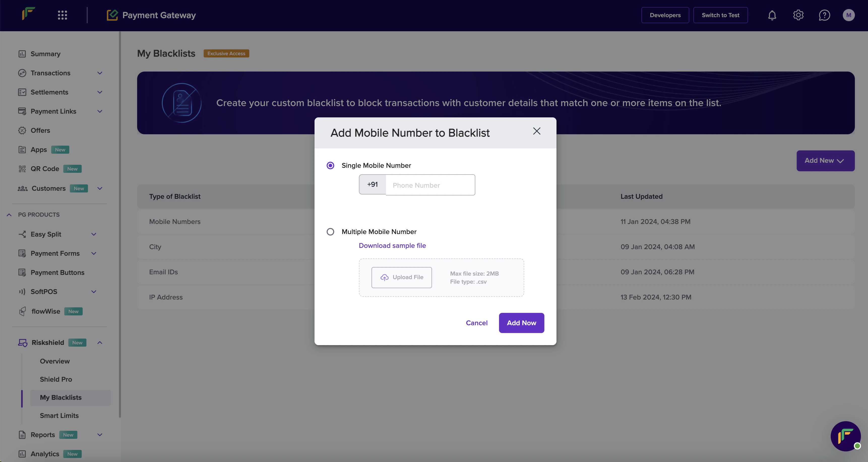Click the QR Code sidebar icon
Viewport: 868px width, 462px height.
22,169
